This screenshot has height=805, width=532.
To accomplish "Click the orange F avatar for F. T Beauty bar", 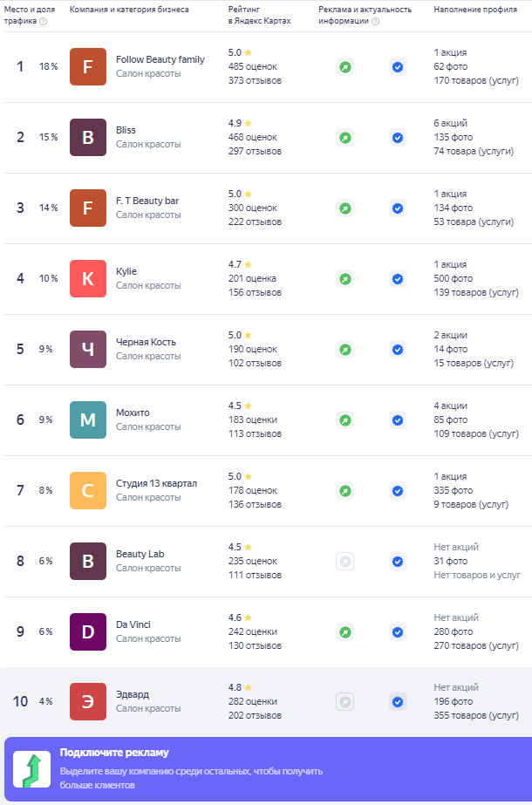I will coord(88,208).
